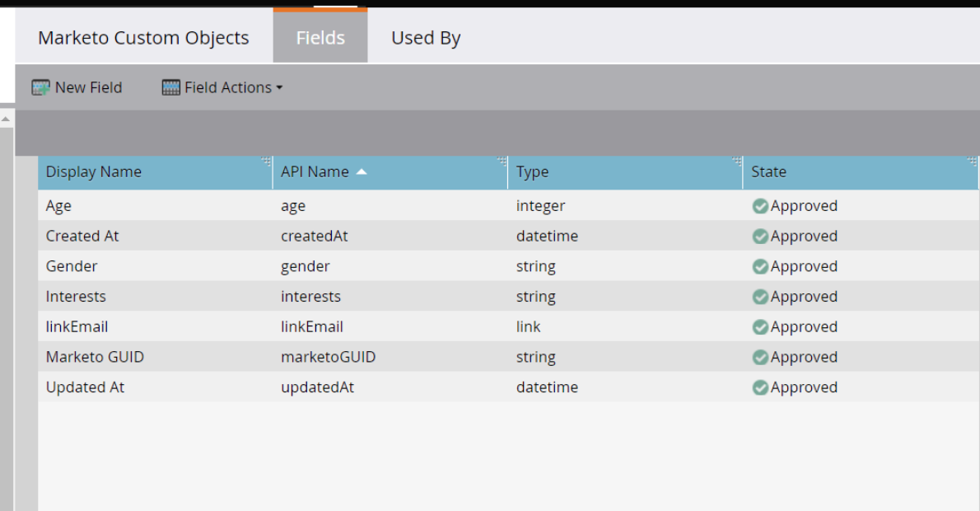Sort by the Display Name column header

click(x=93, y=171)
